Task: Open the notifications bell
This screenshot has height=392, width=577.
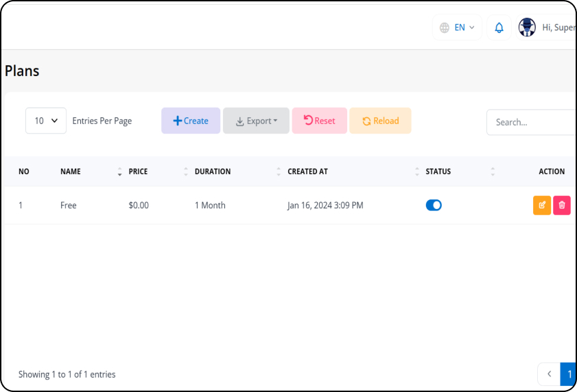Action: coord(499,27)
